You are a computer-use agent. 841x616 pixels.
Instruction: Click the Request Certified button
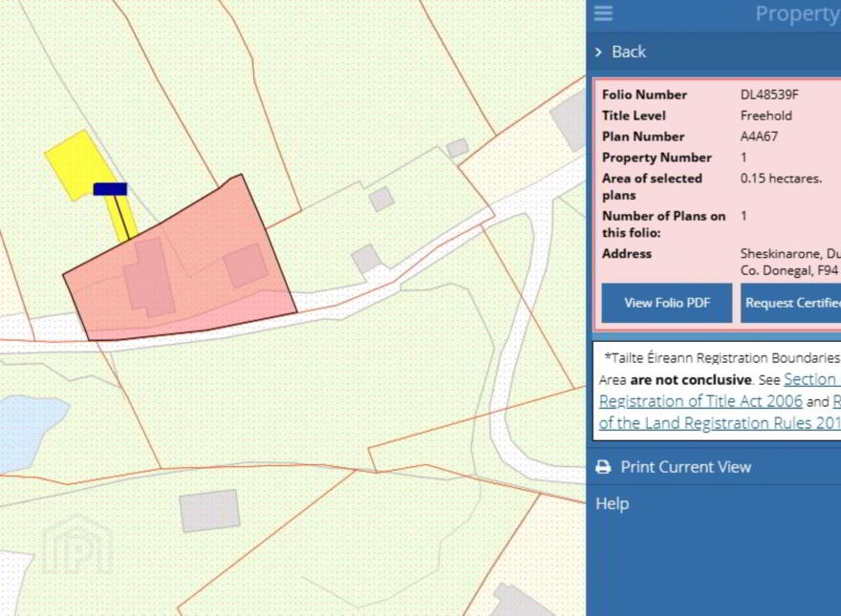click(x=790, y=303)
